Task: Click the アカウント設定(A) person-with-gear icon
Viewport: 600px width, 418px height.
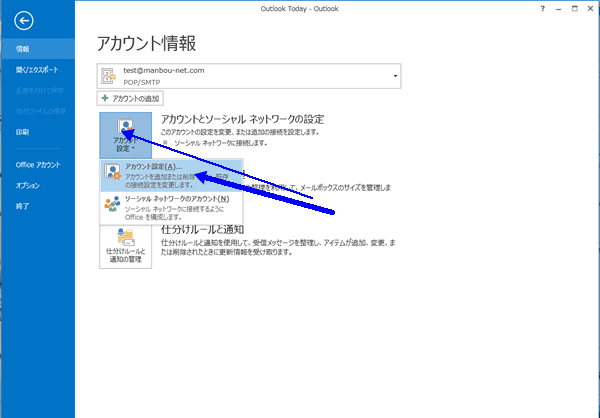Action: [x=112, y=173]
